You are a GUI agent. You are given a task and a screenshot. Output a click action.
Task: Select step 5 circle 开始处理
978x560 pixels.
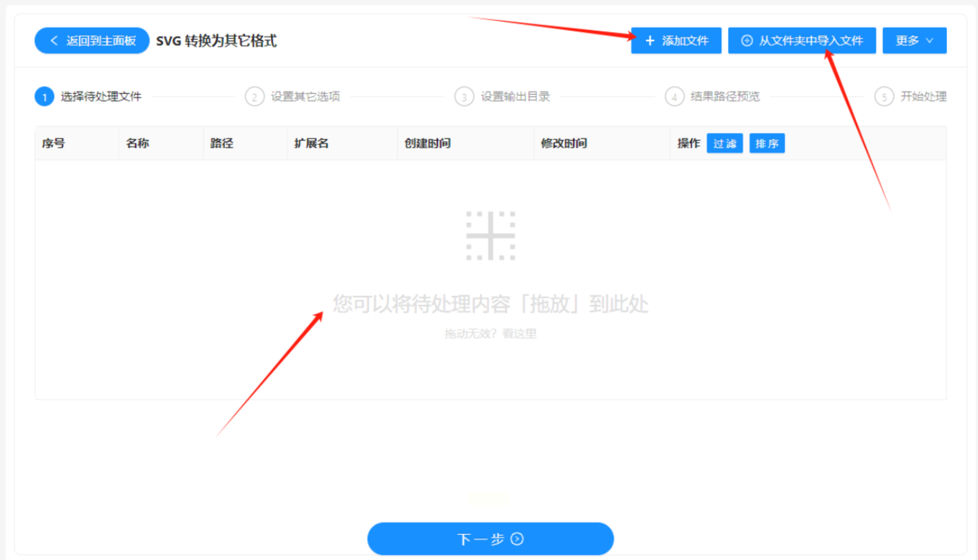(x=884, y=97)
